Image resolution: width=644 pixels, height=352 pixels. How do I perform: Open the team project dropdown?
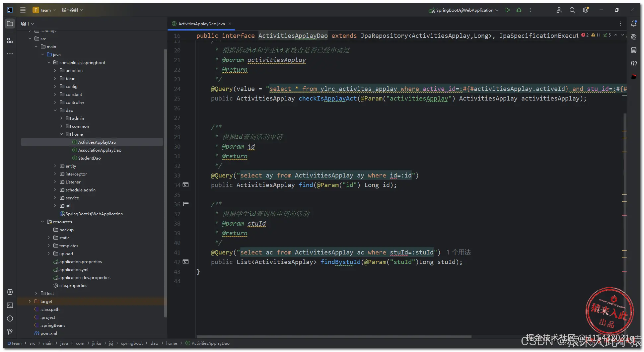(44, 10)
